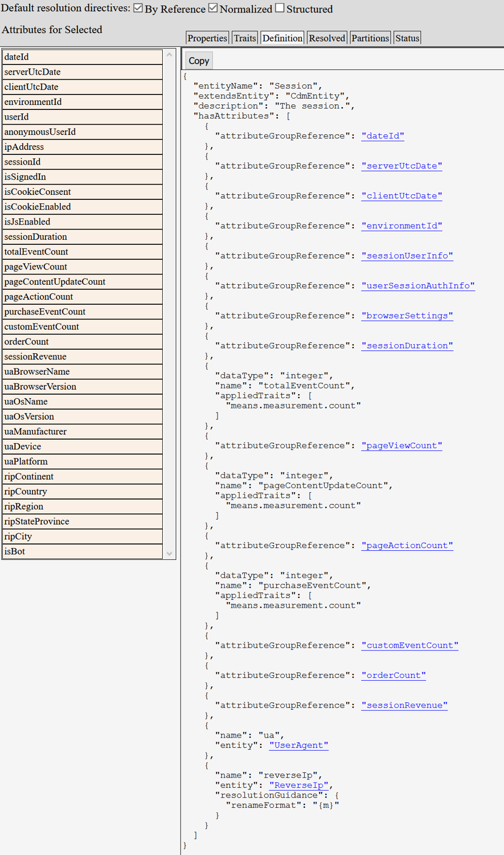Select the purchaseEventCount attribute row
The image size is (504, 855).
click(83, 312)
